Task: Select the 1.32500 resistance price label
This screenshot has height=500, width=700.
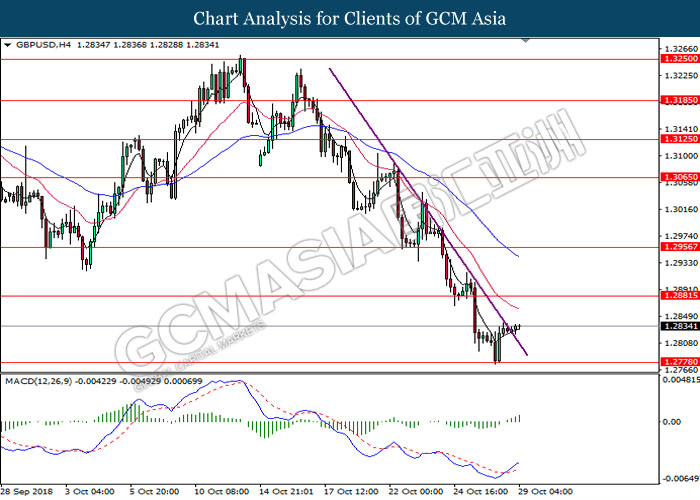Action: [680, 59]
